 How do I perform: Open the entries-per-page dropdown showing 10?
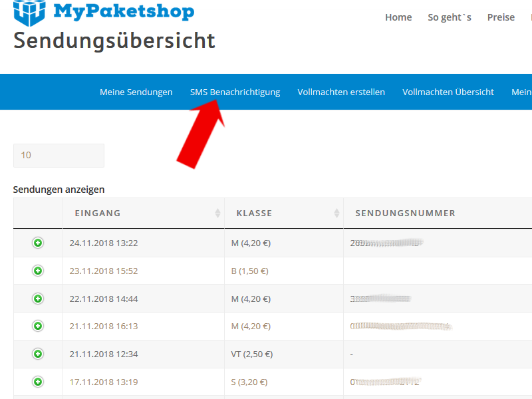(59, 156)
